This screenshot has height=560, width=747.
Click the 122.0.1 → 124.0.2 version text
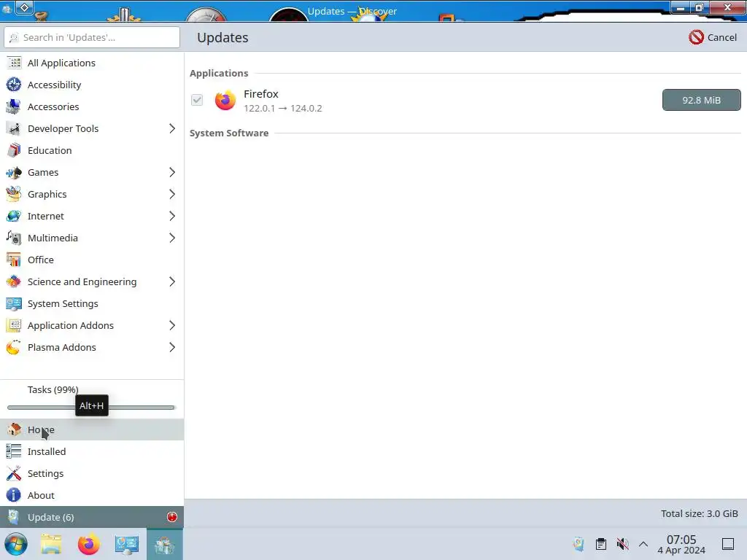click(x=283, y=108)
